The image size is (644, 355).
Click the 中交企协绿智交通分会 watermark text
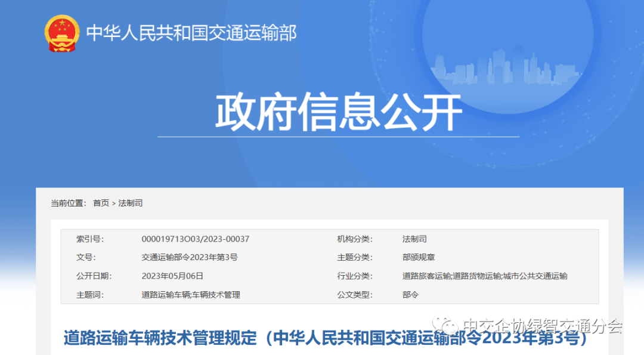point(543,326)
